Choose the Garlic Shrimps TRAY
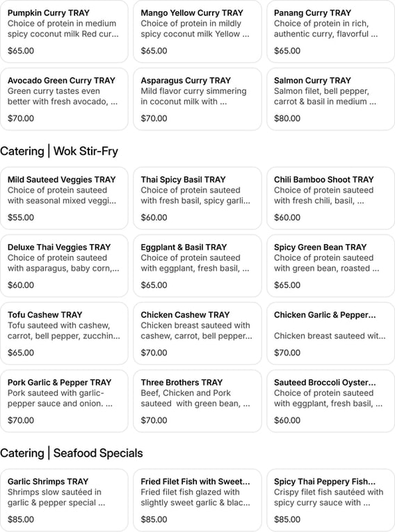Screen dimensions: 395x532 [64, 500]
